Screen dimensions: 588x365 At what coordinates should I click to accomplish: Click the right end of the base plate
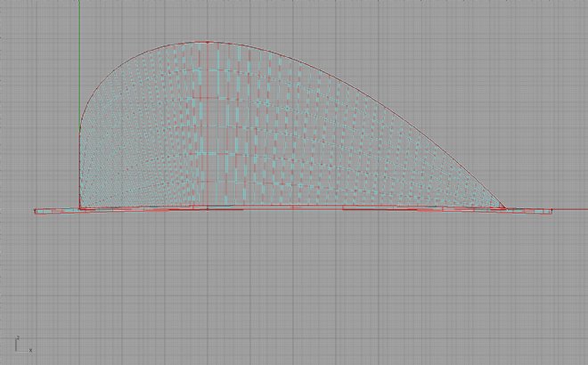pos(551,211)
